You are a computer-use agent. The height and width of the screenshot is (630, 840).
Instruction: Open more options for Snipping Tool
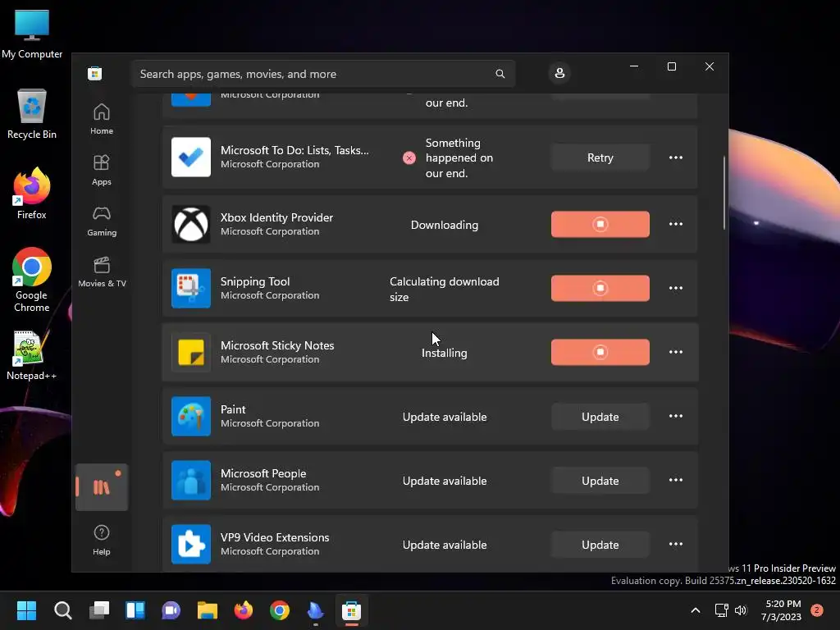point(676,288)
